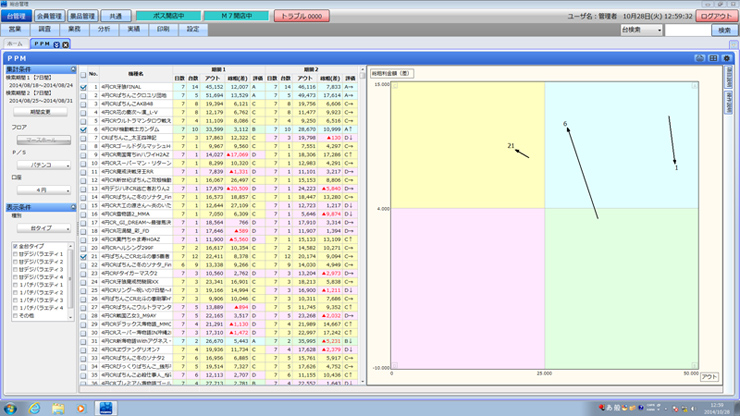Check the 甘デジバラエティ1 type checkbox
The height and width of the screenshot is (416, 740).
(16, 254)
